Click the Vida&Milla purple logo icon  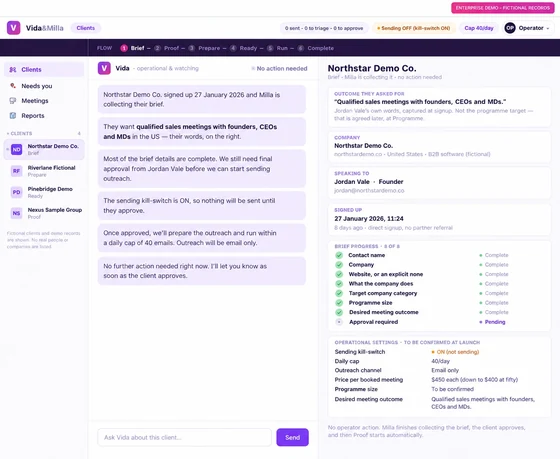[14, 28]
